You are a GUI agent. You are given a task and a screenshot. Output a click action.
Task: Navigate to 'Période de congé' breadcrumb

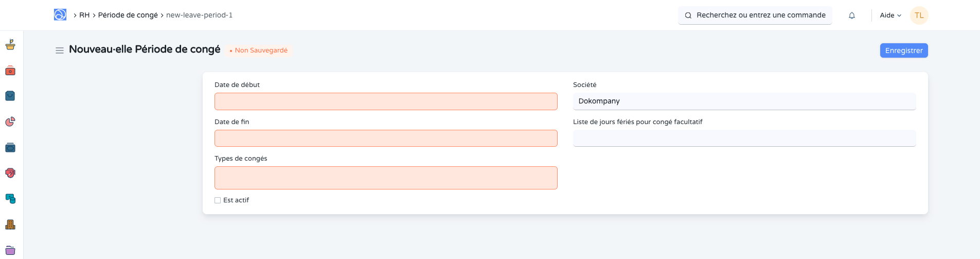128,15
